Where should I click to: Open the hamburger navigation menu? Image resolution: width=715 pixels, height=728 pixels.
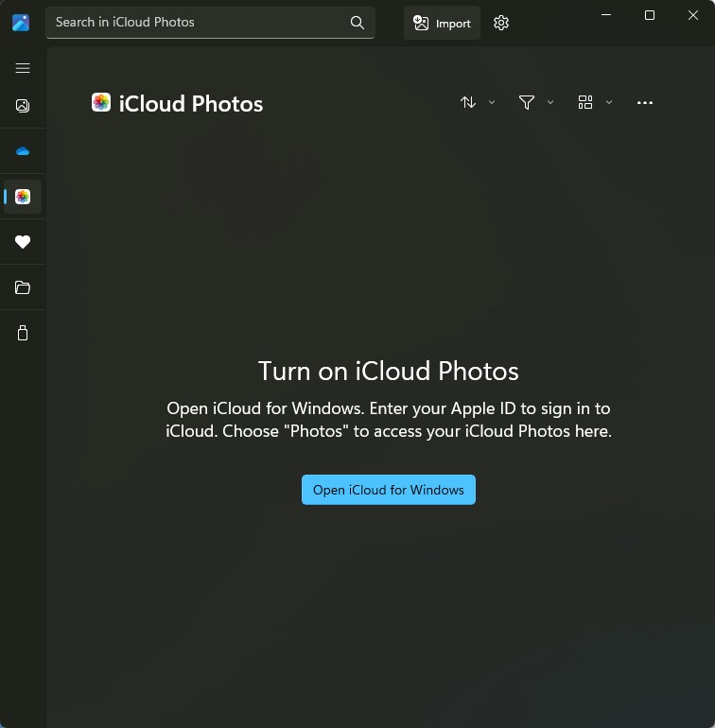(x=23, y=68)
